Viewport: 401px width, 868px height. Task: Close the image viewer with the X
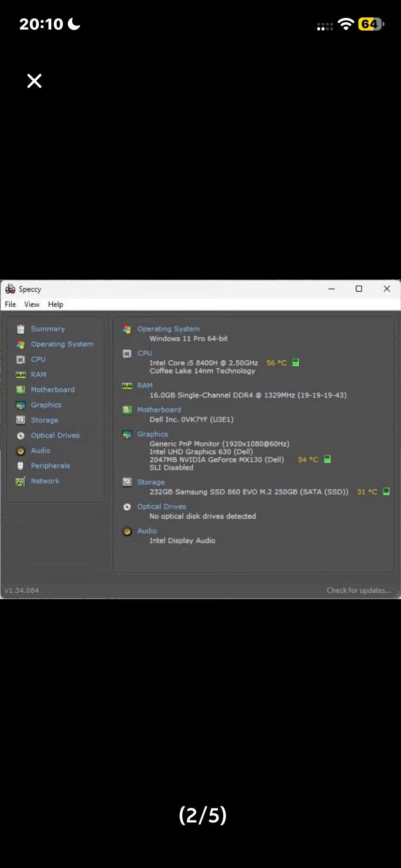tap(34, 81)
